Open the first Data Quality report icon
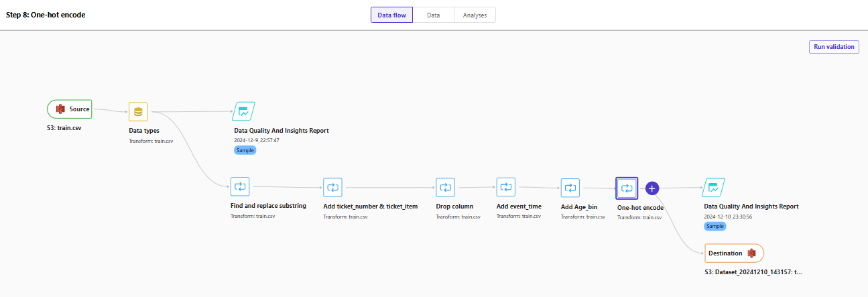This screenshot has height=297, width=868. click(245, 112)
